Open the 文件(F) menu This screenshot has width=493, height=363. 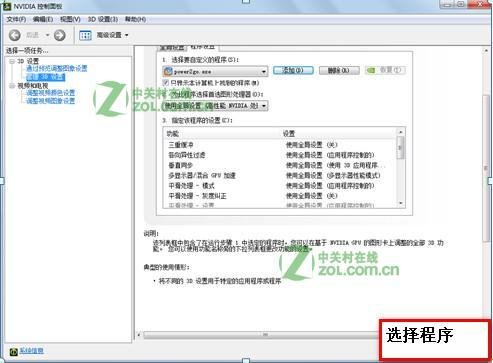pos(16,19)
